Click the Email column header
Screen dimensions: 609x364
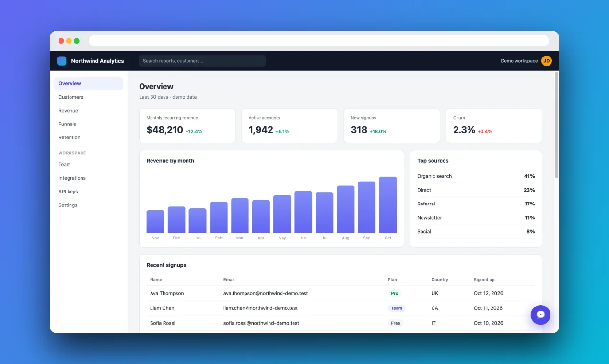pos(229,280)
